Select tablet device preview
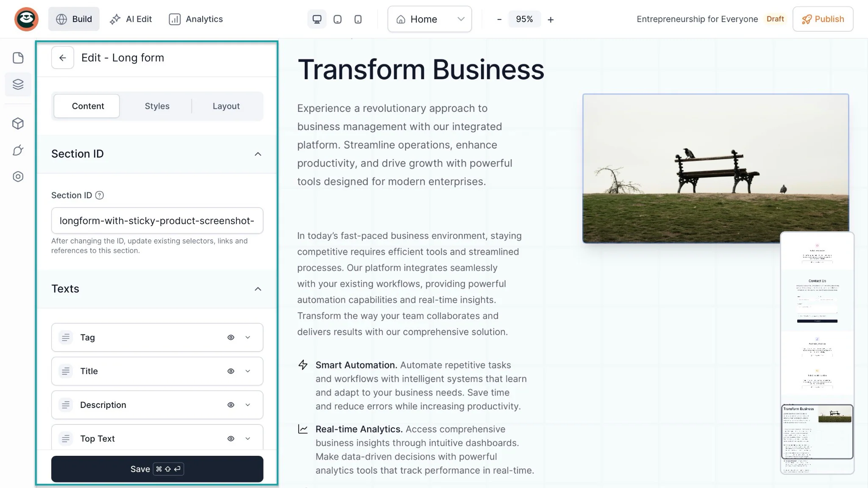Screen dimensions: 868x488 pos(337,19)
